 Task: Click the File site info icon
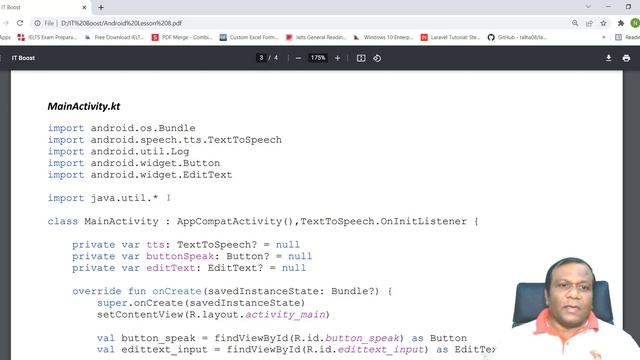click(38, 23)
